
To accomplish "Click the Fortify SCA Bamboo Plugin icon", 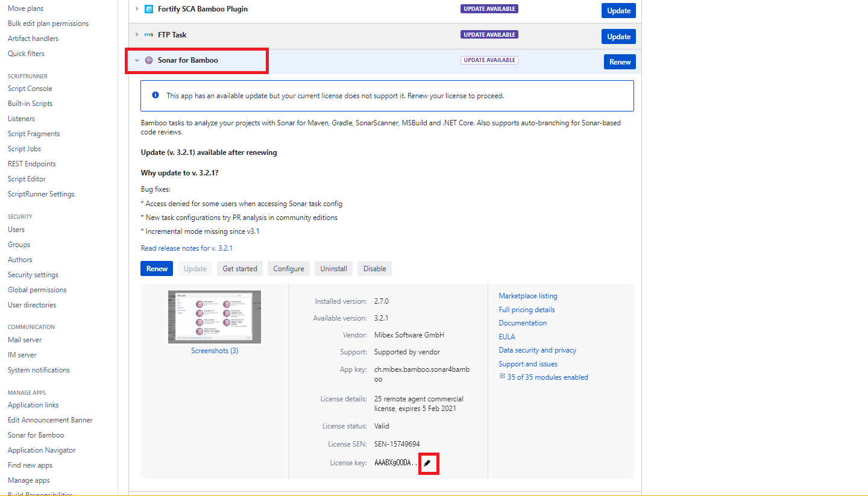I will [x=149, y=9].
